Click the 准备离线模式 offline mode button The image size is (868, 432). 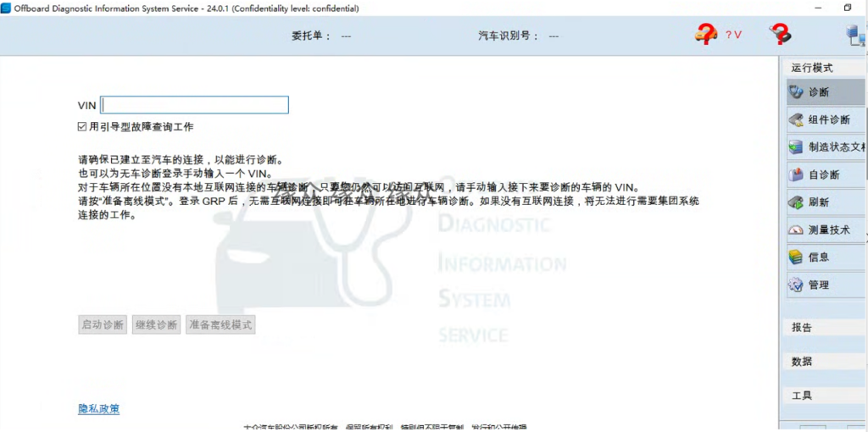point(220,324)
